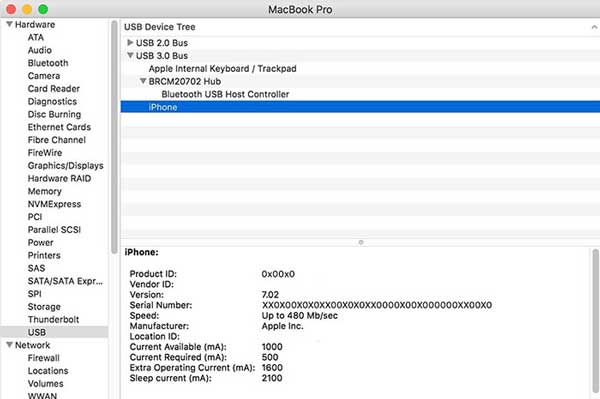Screen dimensions: 600x399
Task: Select WWAN under Network
Action: pos(42,395)
